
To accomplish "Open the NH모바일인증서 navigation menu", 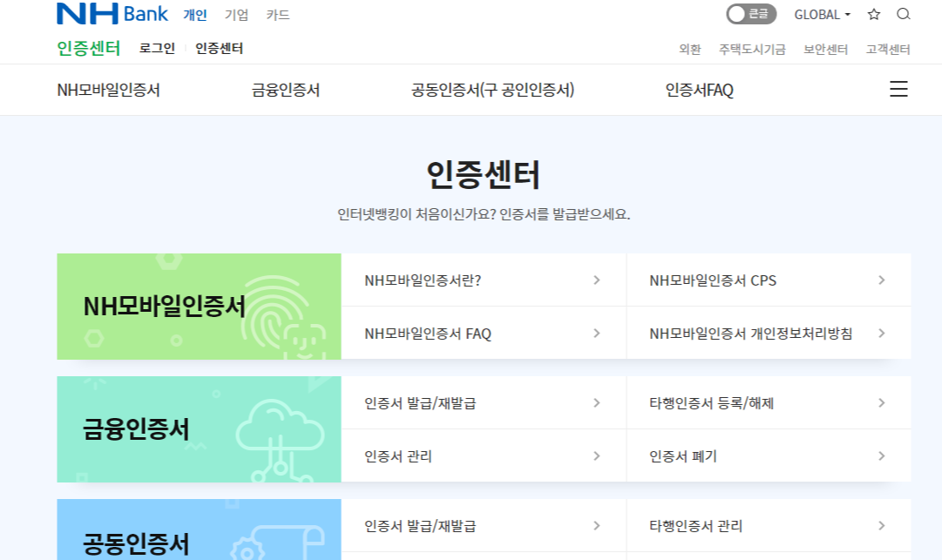I will tap(109, 90).
